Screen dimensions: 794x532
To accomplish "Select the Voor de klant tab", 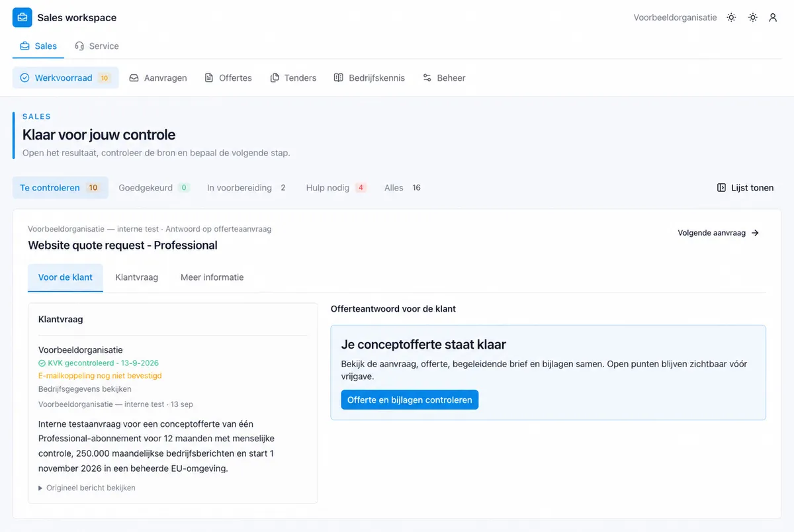I will (x=66, y=277).
